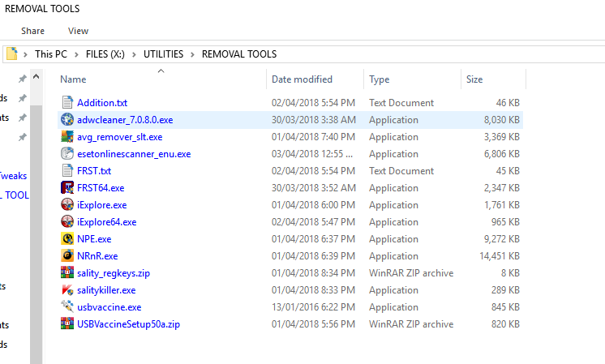
Task: Click the Addition.txt file icon
Action: click(67, 103)
